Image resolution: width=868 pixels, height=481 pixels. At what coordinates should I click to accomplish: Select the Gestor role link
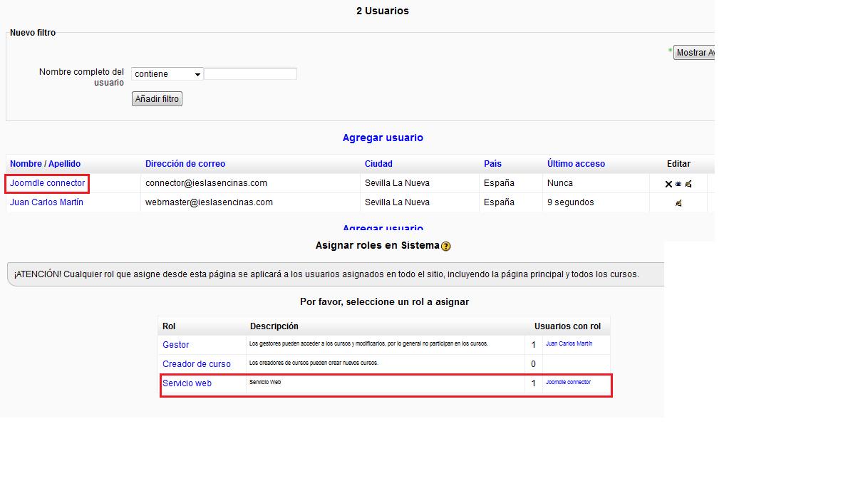pos(176,345)
